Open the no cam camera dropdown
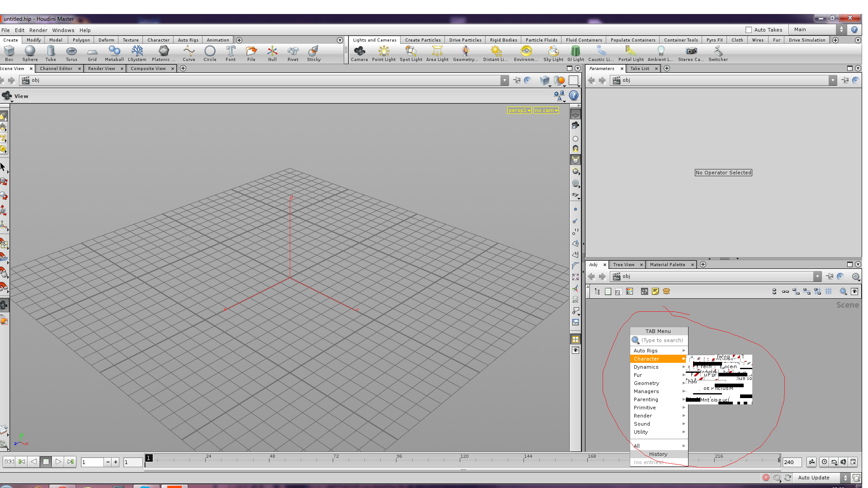Screen dimensions: 868x488 point(546,110)
